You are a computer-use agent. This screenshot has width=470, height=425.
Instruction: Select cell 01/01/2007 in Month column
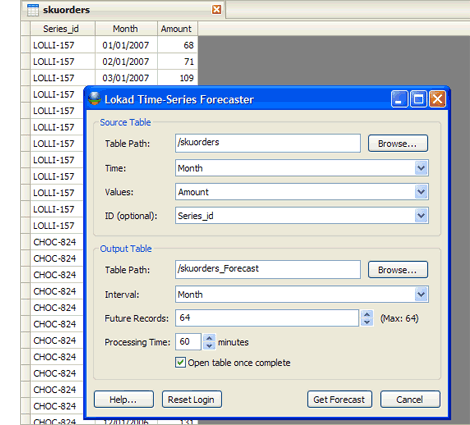[126, 45]
